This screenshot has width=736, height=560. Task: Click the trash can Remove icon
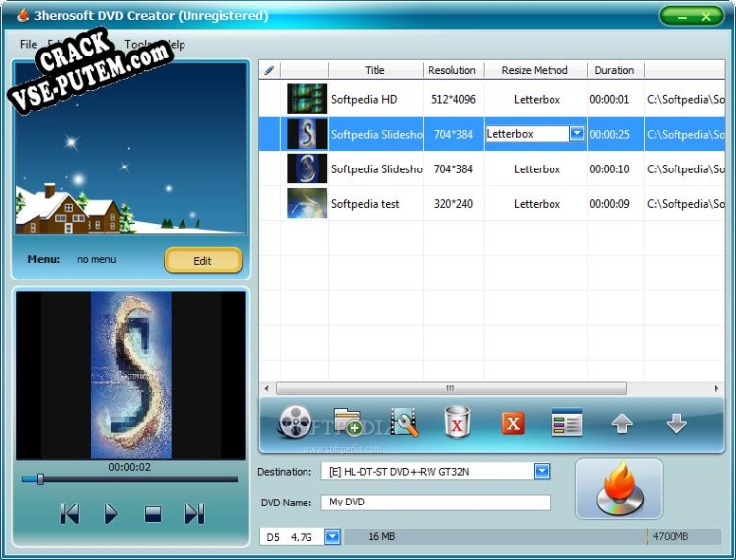coord(457,422)
